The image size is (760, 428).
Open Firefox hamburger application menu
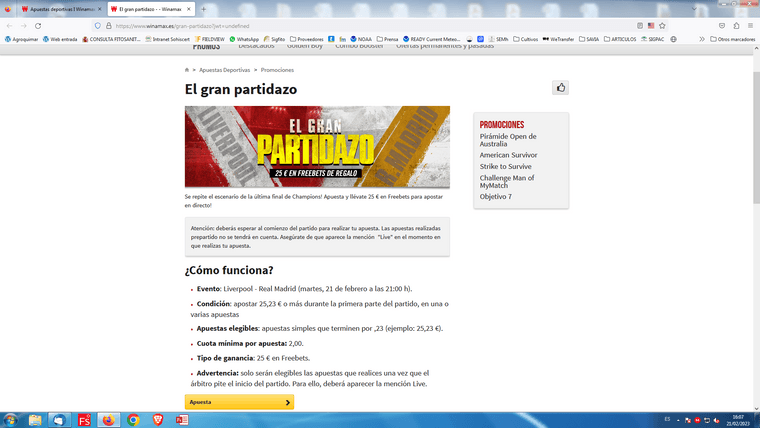pos(750,26)
